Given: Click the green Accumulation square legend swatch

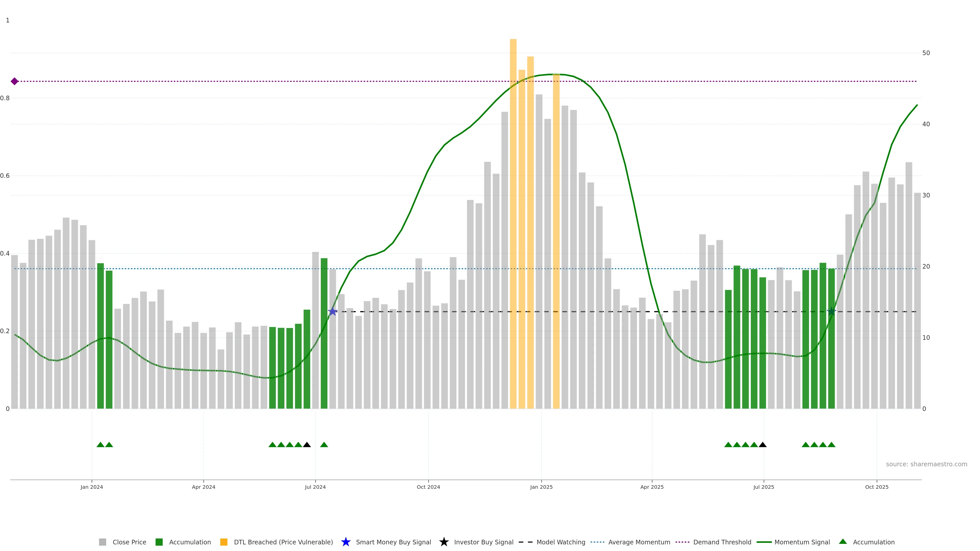Looking at the screenshot, I should tap(159, 542).
